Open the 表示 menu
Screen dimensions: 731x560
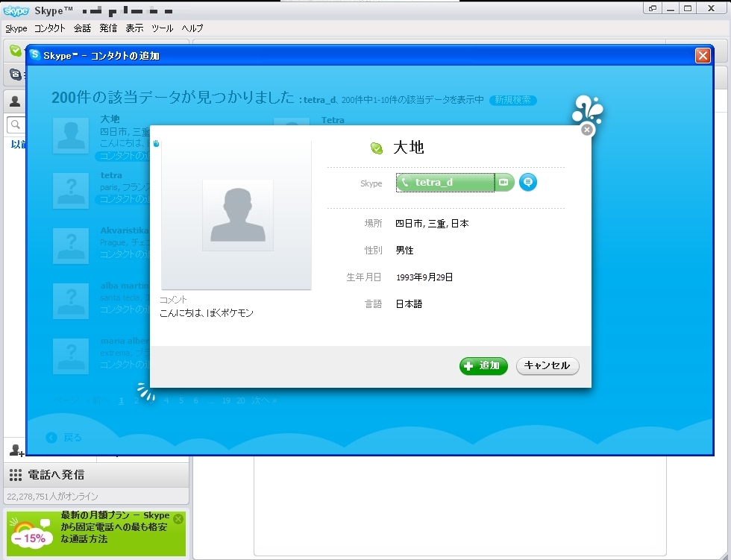pyautogui.click(x=134, y=28)
